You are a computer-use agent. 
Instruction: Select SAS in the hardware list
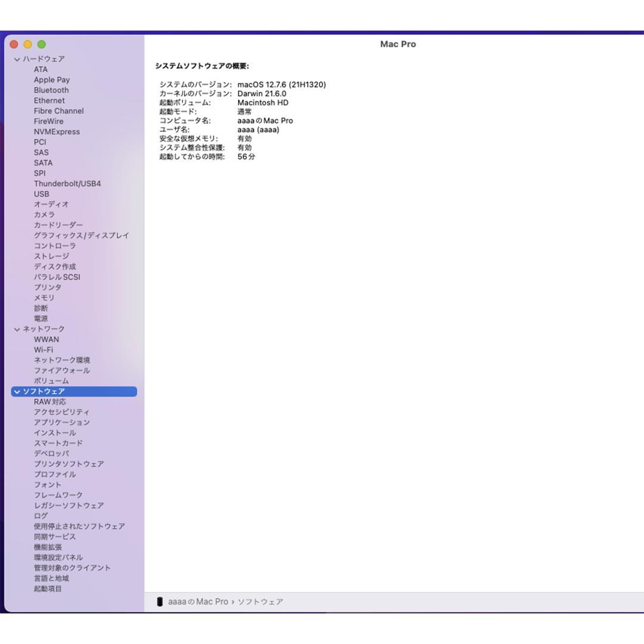[41, 153]
